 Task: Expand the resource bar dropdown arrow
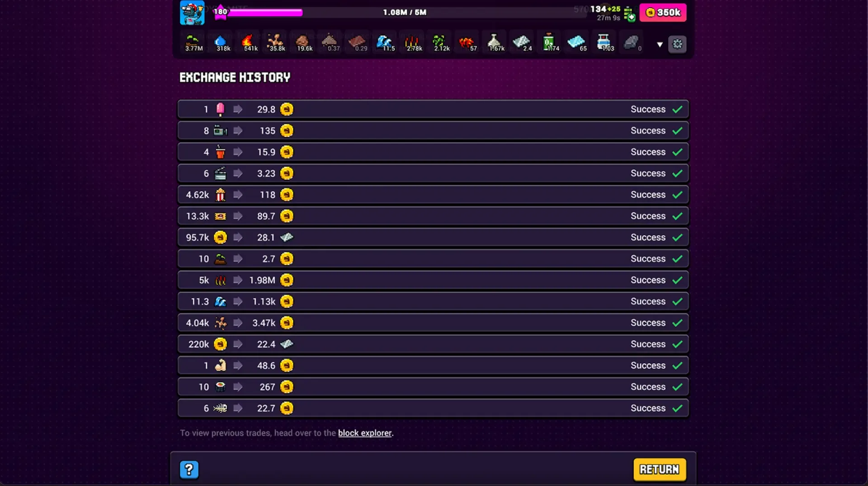[x=660, y=44]
